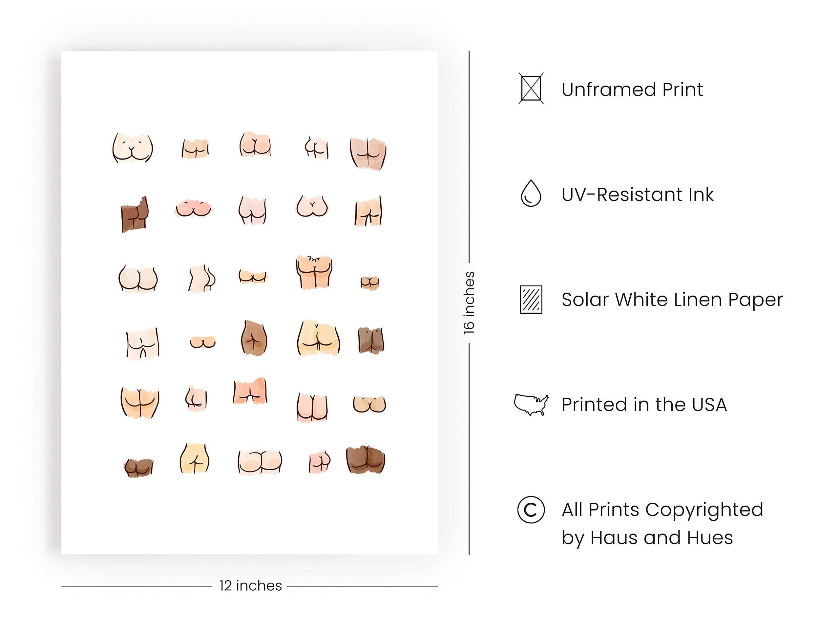840x630 pixels.
Task: Click the yellow-toned illustration in the fourth row
Action: (x=318, y=338)
